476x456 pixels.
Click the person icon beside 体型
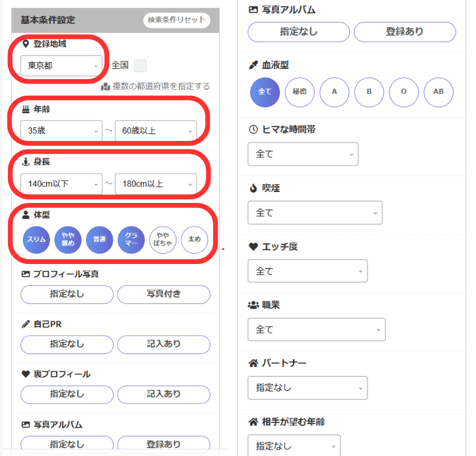coord(26,215)
